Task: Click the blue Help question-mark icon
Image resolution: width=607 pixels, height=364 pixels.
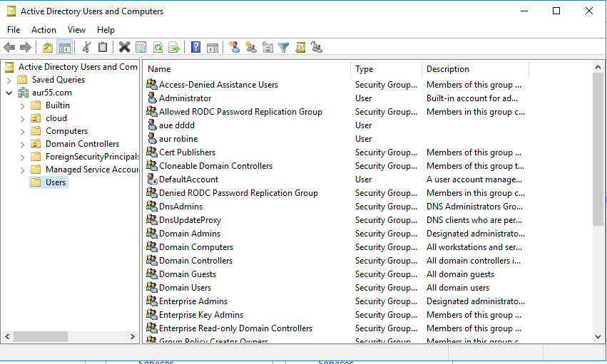Action: (196, 48)
